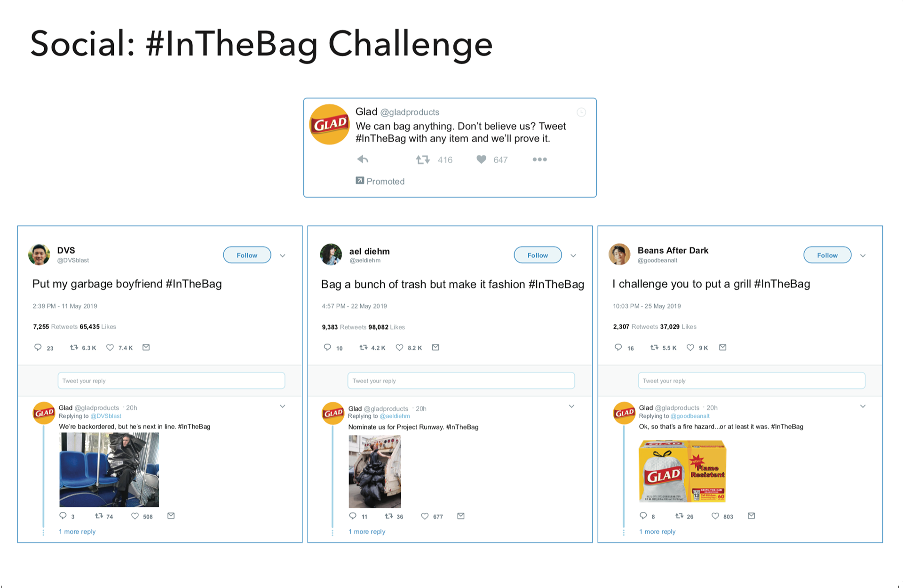This screenshot has width=903, height=588.
Task: Expand chevron on Glad's reply to goodbeanalt
Action: pyautogui.click(x=863, y=406)
